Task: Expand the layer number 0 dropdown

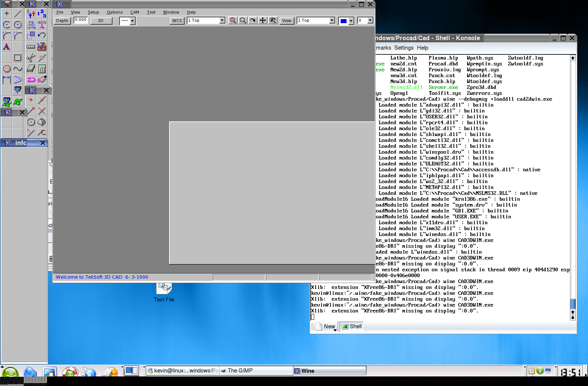Action: coord(370,21)
